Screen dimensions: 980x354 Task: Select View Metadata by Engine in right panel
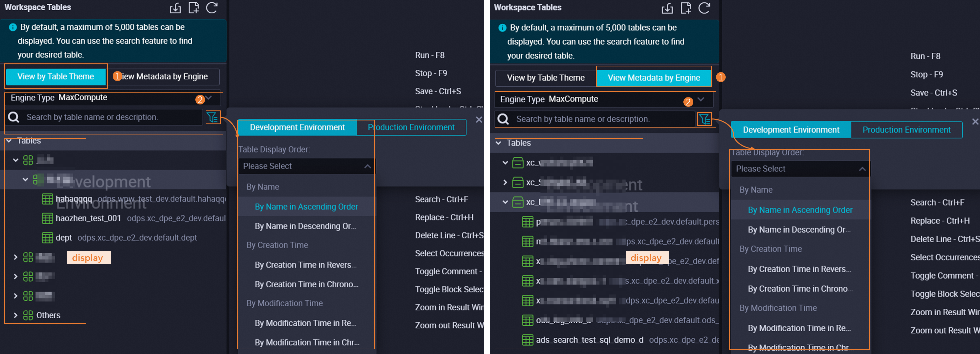coord(654,78)
